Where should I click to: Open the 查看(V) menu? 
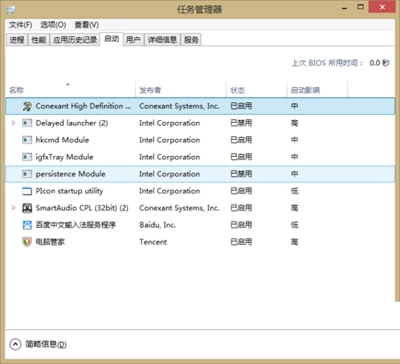pos(87,25)
